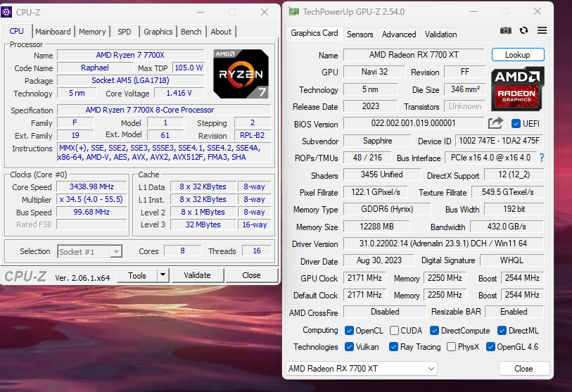
Task: Click the BIOS export share icon
Action: (495, 123)
